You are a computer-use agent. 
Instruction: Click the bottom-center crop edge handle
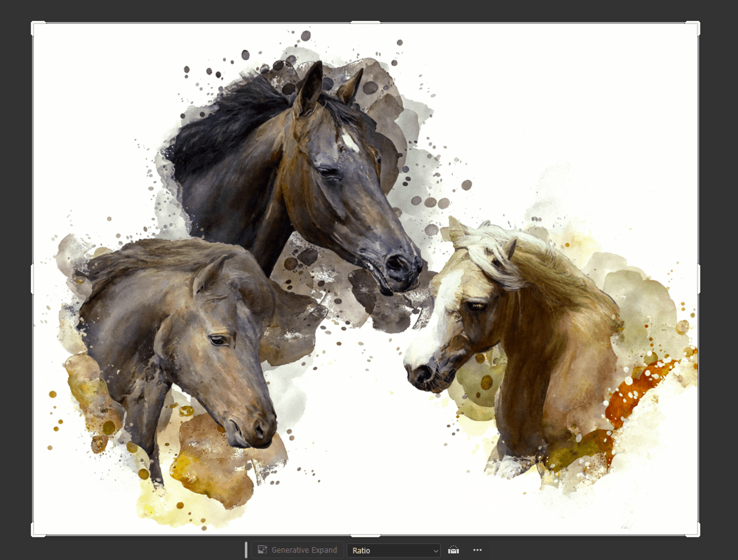[365, 535]
